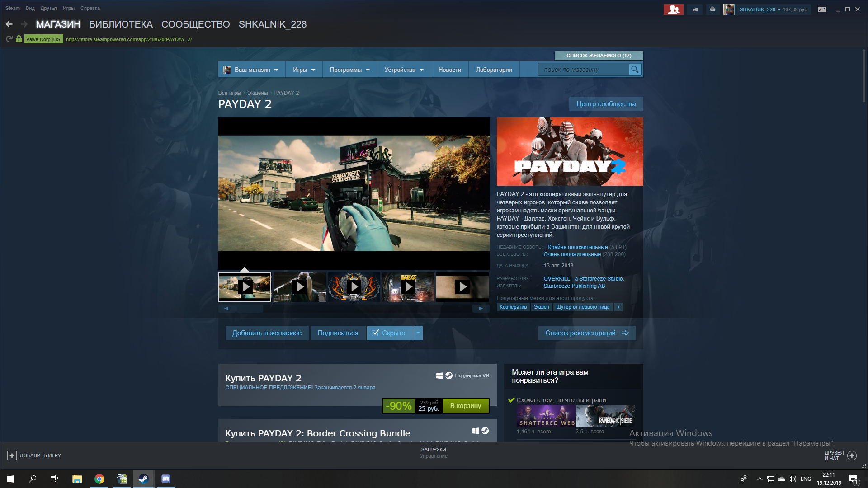Open the announcements megaphone icon
This screenshot has height=488, width=868.
click(695, 9)
